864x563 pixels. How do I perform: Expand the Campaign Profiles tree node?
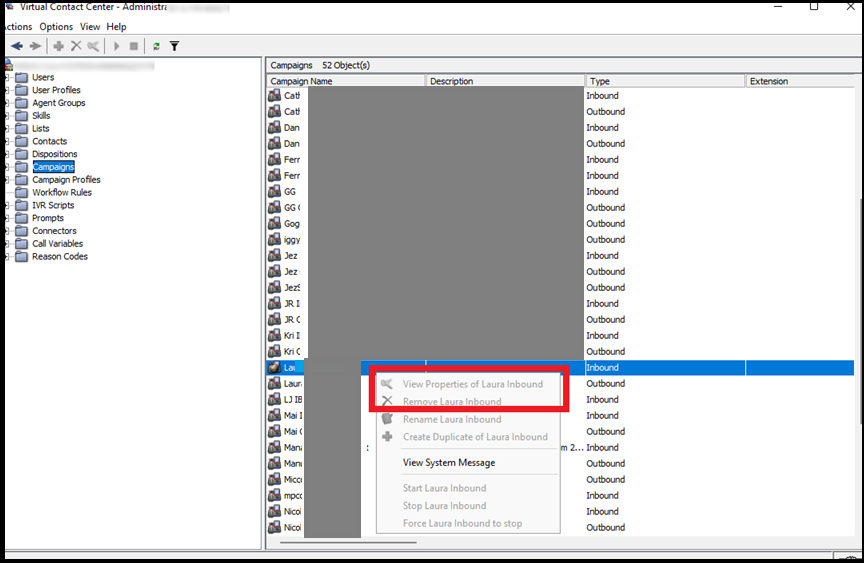point(7,180)
